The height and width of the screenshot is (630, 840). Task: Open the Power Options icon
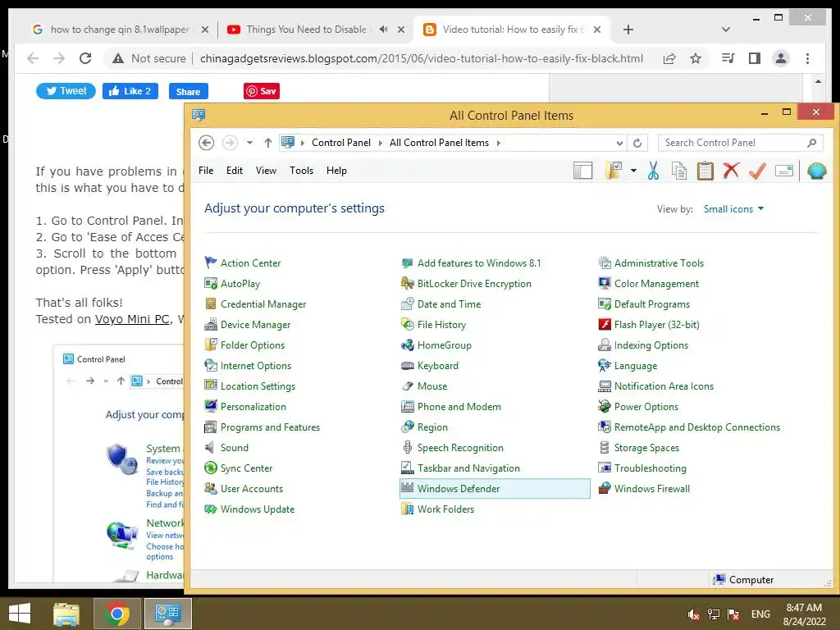605,407
